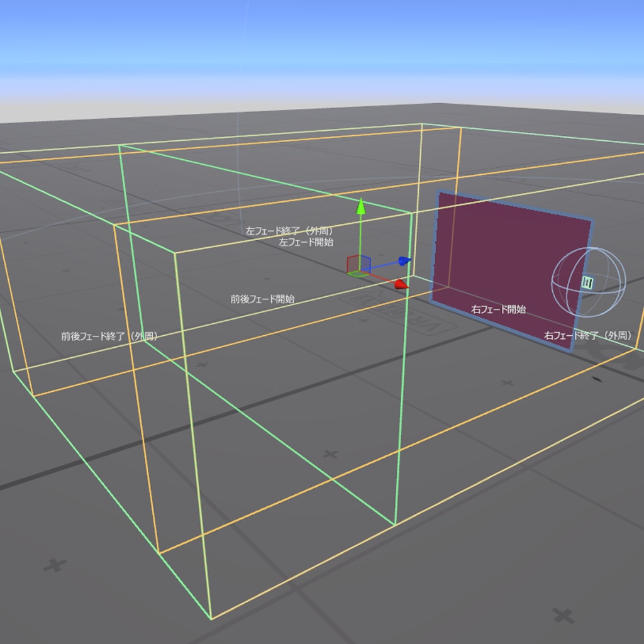644x644 pixels.
Task: Click the blue sky background area
Action: click(322, 37)
